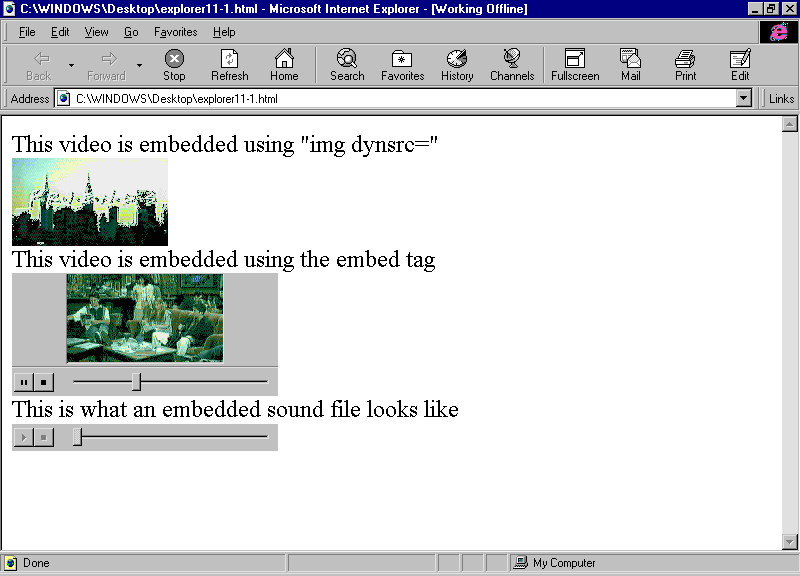Expand the Address bar dropdown
Viewport: 800px width, 576px height.
click(x=743, y=99)
